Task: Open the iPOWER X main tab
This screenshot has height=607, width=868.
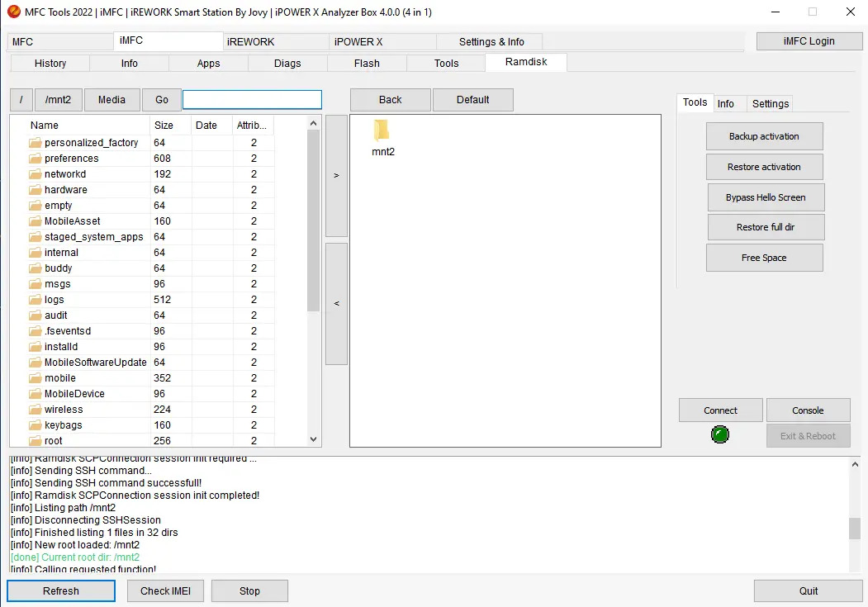Action: click(382, 41)
